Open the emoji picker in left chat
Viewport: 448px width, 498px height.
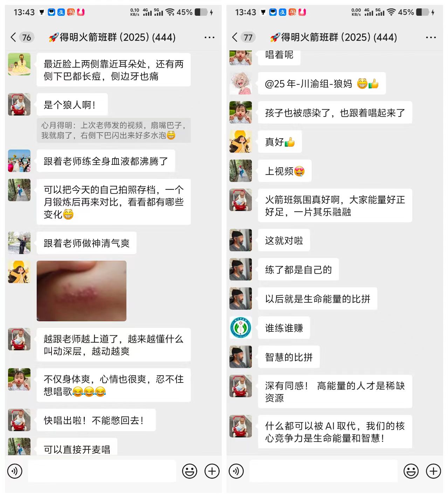point(189,471)
